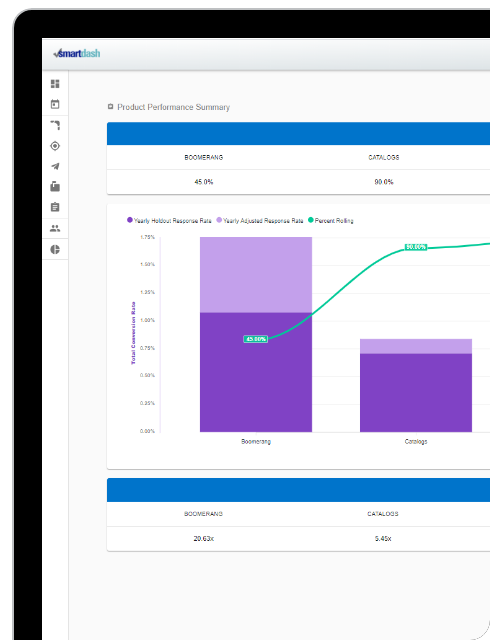Click the mailbox package sidebar icon
Viewport: 490px width, 640px height.
(55, 187)
